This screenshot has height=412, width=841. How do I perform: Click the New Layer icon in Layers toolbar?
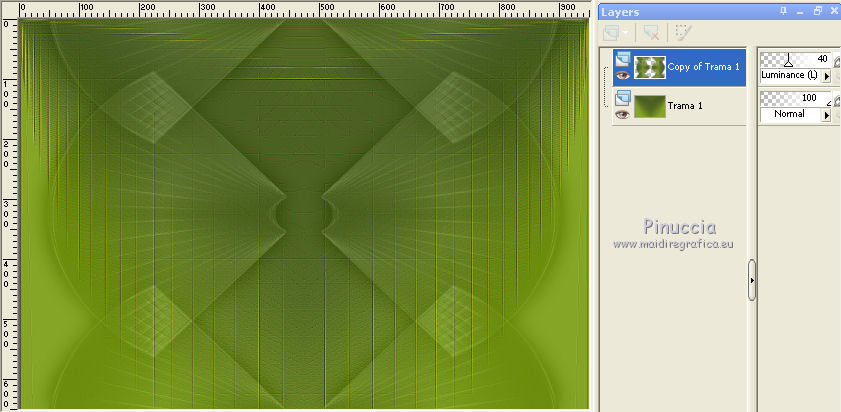click(610, 33)
